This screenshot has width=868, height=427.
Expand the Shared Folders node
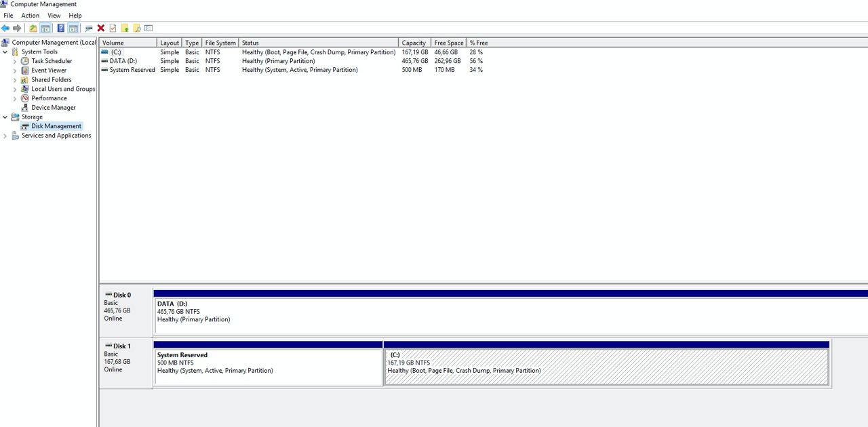(15, 79)
